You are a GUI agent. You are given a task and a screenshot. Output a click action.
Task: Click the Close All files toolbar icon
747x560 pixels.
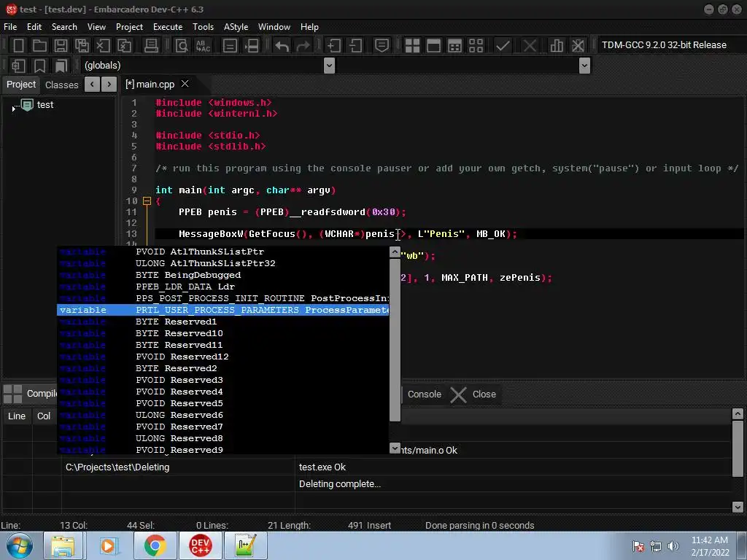pyautogui.click(x=124, y=46)
